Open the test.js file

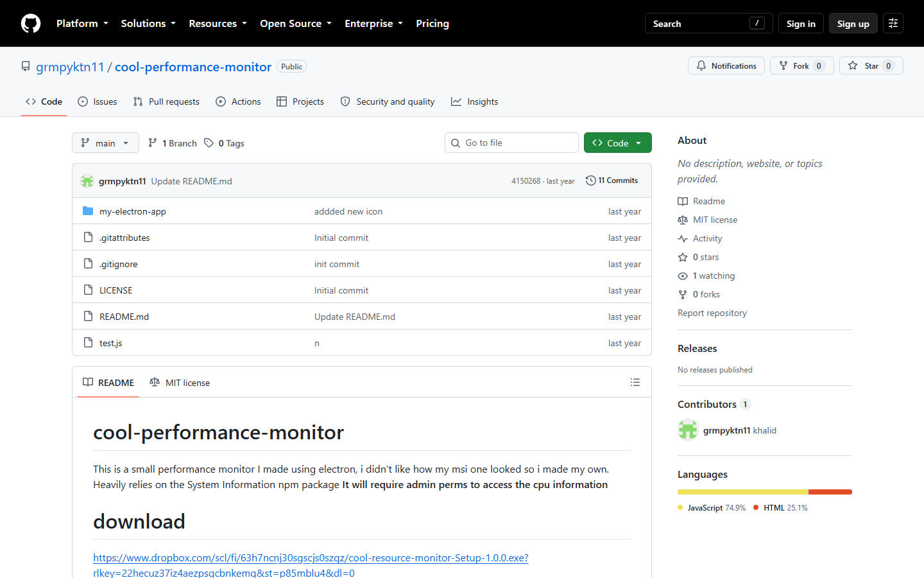(110, 343)
